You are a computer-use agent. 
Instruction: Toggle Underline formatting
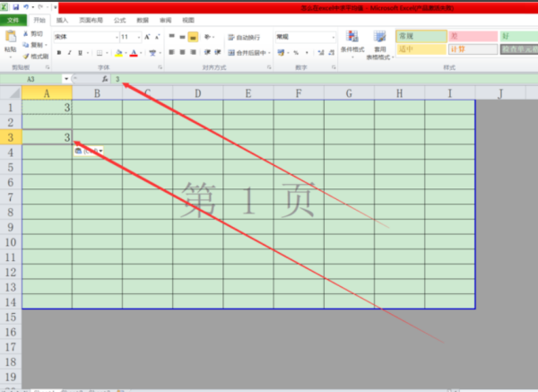[81, 53]
